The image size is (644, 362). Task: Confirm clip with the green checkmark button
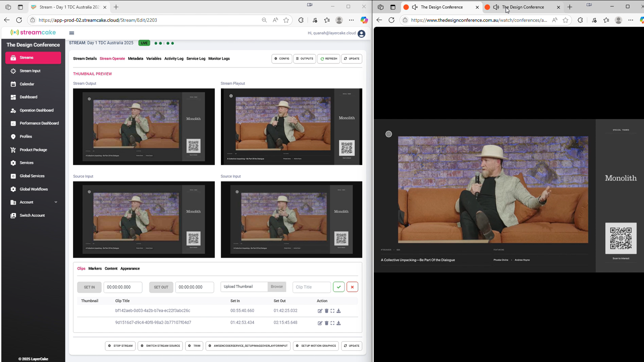338,287
